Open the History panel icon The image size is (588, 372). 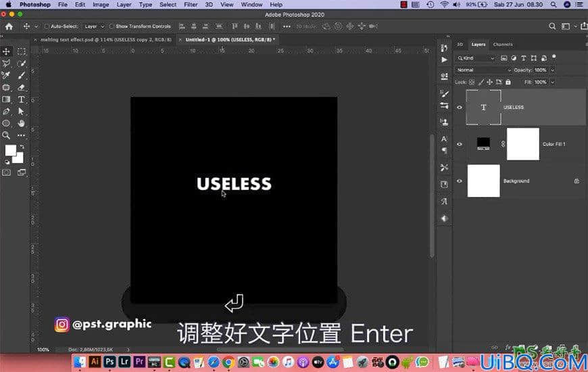point(444,48)
